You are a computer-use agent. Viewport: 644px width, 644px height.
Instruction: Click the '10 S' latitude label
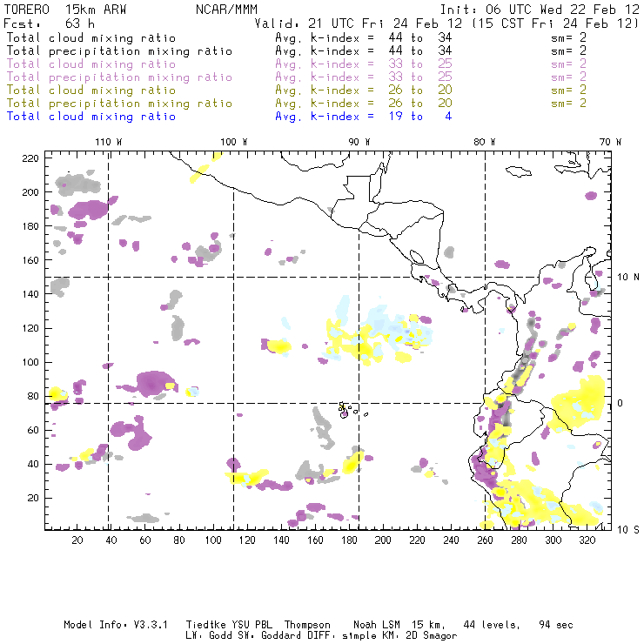tap(628, 530)
